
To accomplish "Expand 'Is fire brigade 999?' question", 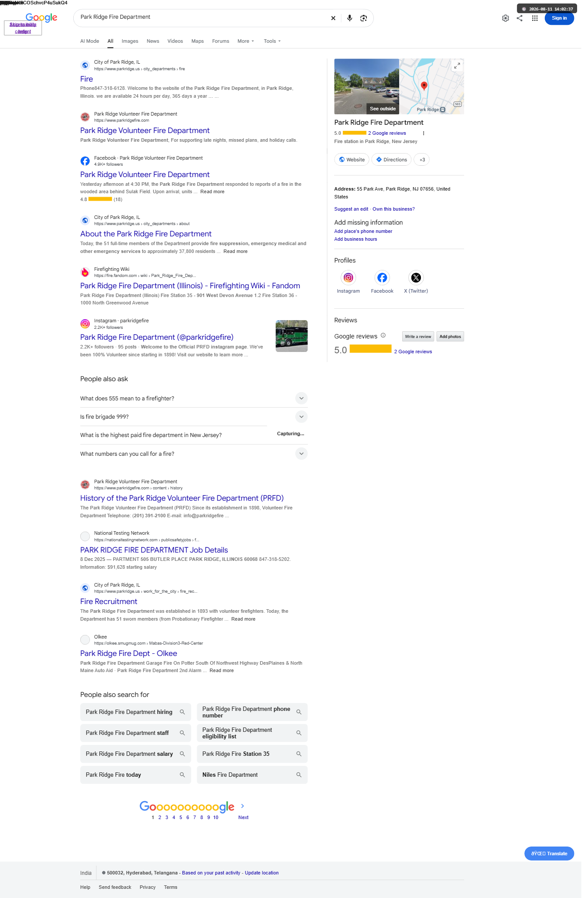I will (x=301, y=417).
